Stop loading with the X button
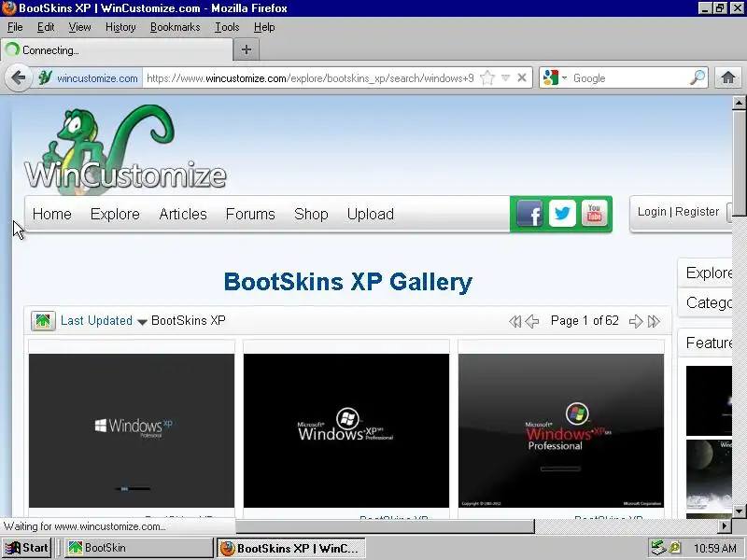This screenshot has width=747, height=560. pyautogui.click(x=522, y=77)
